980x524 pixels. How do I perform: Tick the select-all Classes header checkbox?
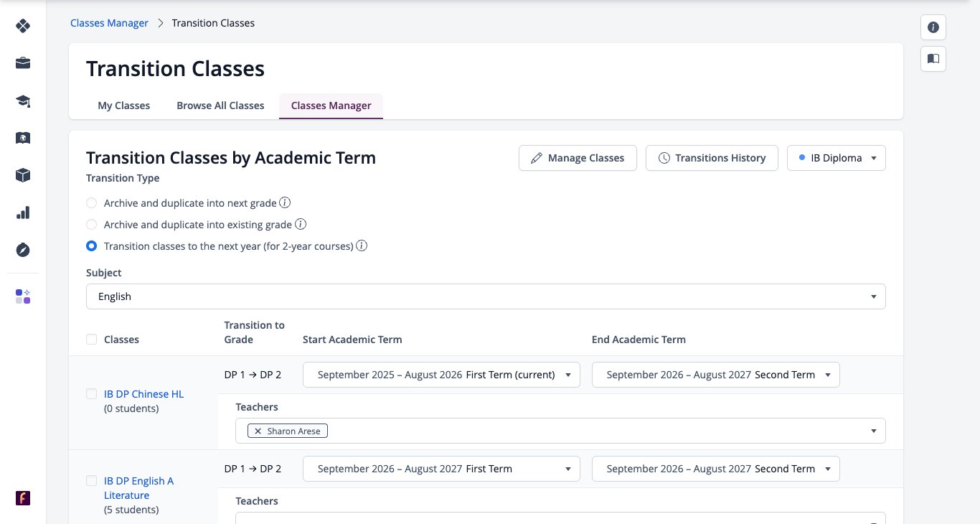tap(91, 340)
